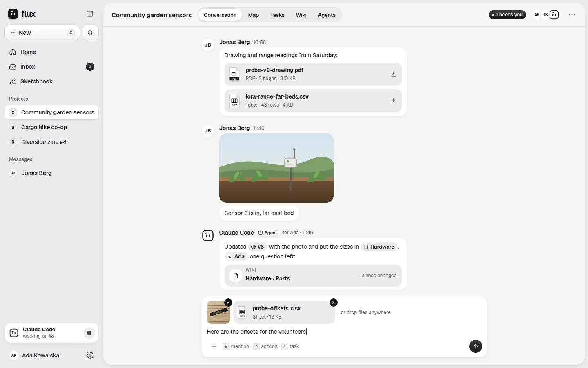This screenshot has width=588, height=368.
Task: Open the three-dot more options menu
Action: 572,15
